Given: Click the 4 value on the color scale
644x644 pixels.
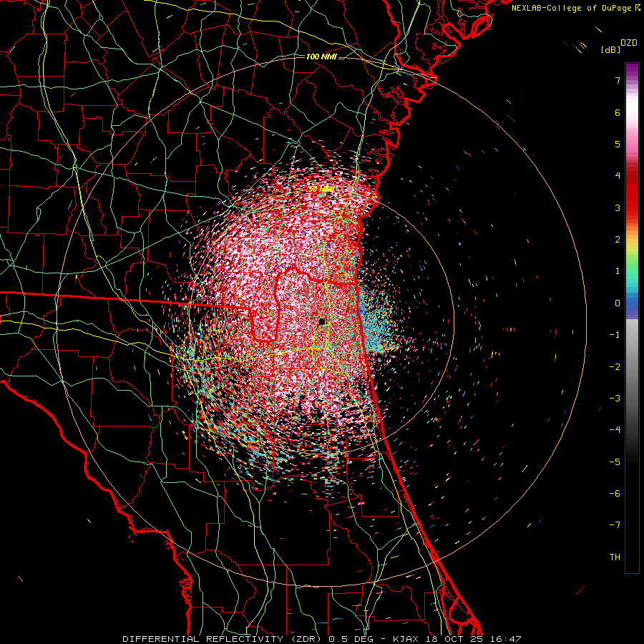Looking at the screenshot, I should tap(618, 176).
